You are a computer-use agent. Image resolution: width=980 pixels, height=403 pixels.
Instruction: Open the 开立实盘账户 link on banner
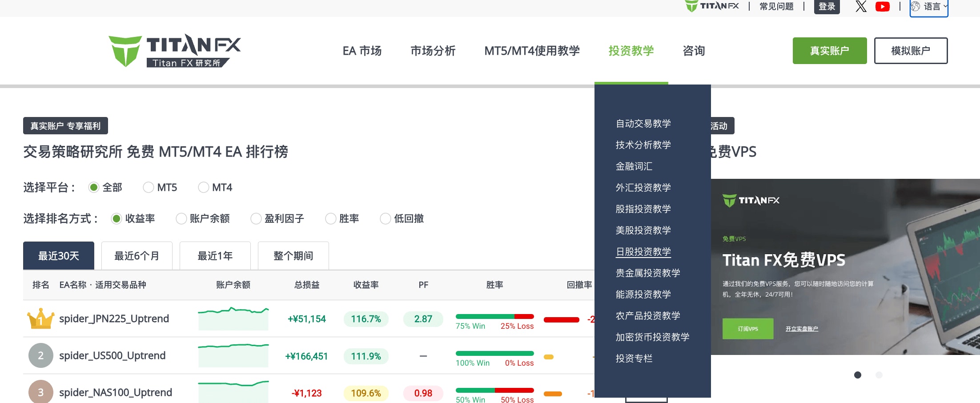[x=801, y=329]
